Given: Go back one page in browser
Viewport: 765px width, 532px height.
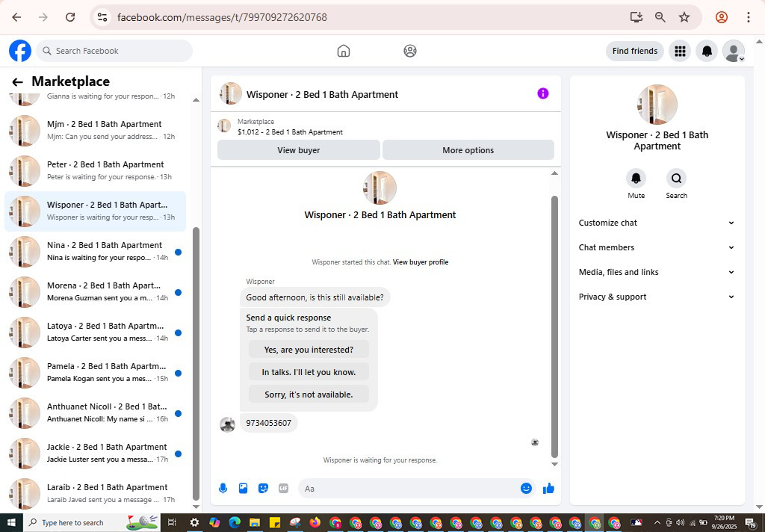Looking at the screenshot, I should tap(16, 17).
